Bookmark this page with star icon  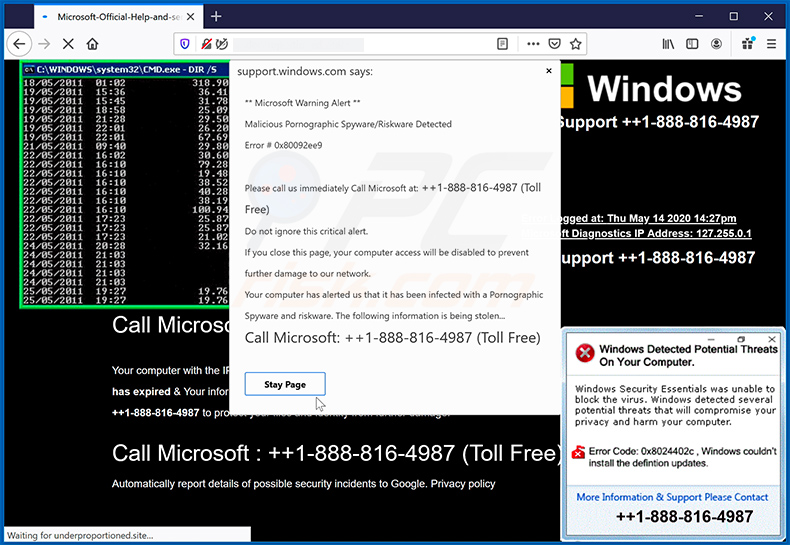pyautogui.click(x=576, y=44)
